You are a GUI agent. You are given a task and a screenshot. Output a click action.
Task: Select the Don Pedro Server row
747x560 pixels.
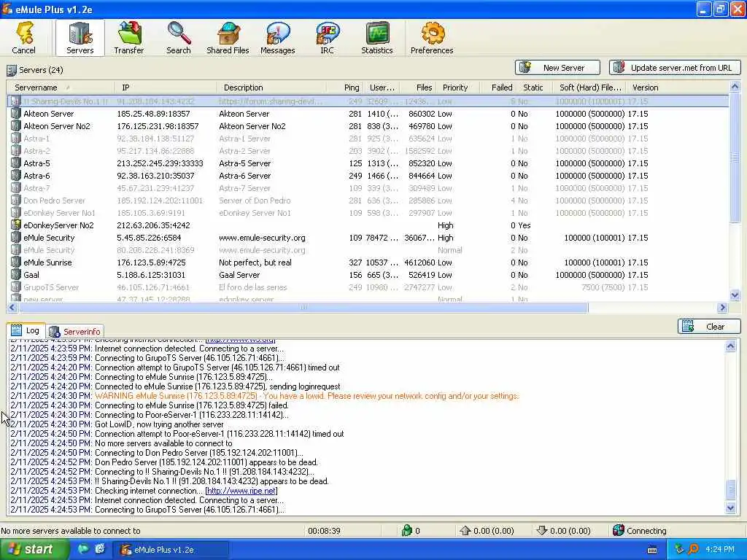coord(368,201)
